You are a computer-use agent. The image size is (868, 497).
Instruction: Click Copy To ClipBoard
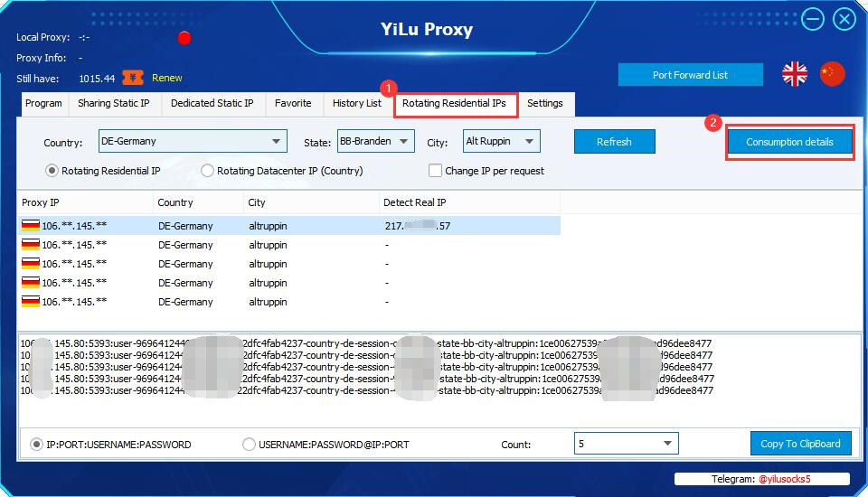click(x=800, y=444)
